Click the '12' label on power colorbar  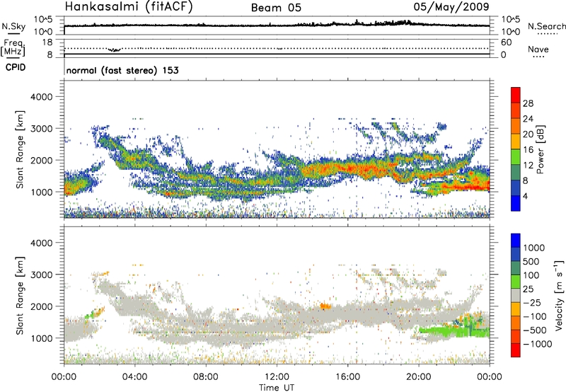(528, 166)
